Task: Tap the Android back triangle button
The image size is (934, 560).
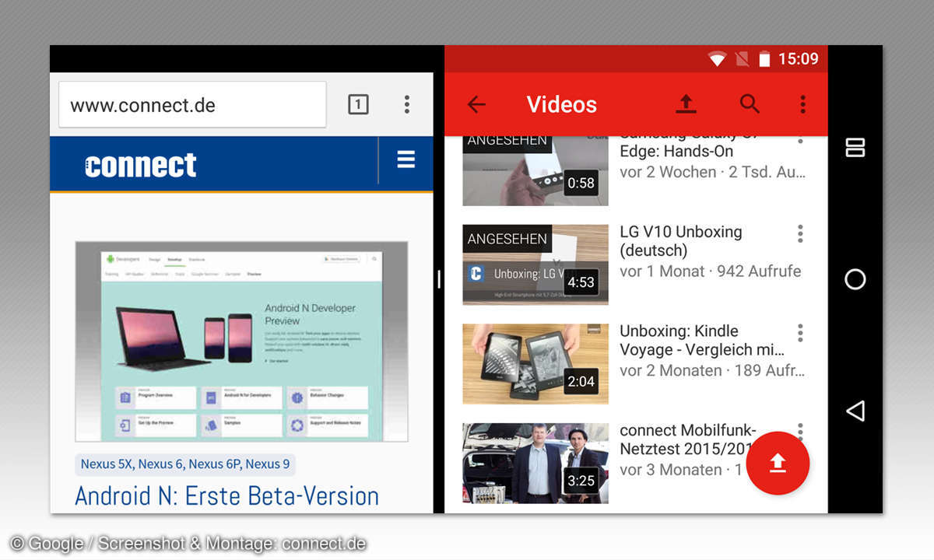Action: point(855,411)
